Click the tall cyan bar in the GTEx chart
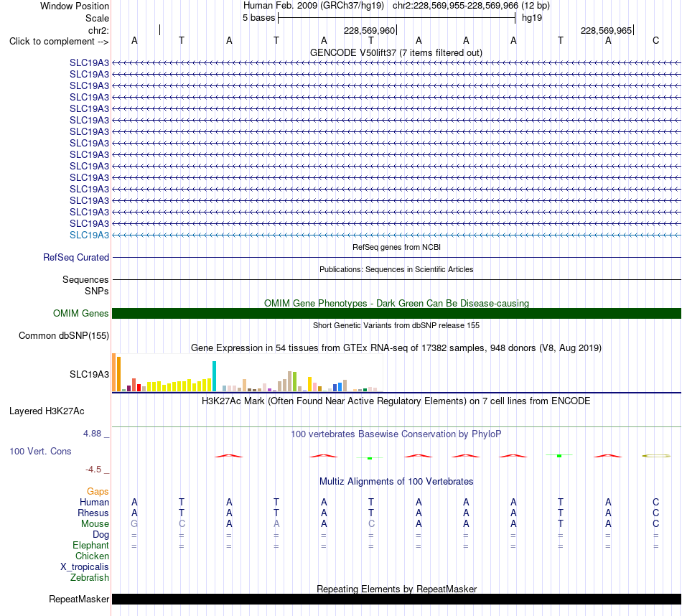The image size is (682, 616). (214, 376)
